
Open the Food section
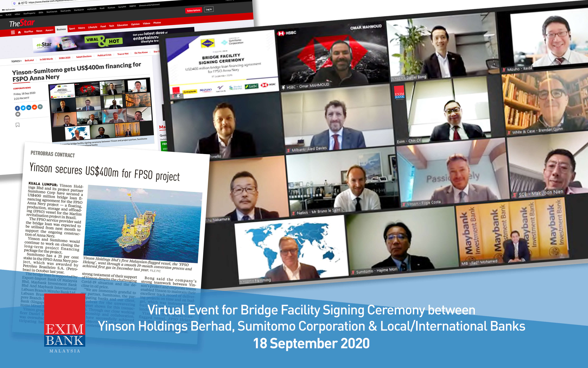click(103, 26)
